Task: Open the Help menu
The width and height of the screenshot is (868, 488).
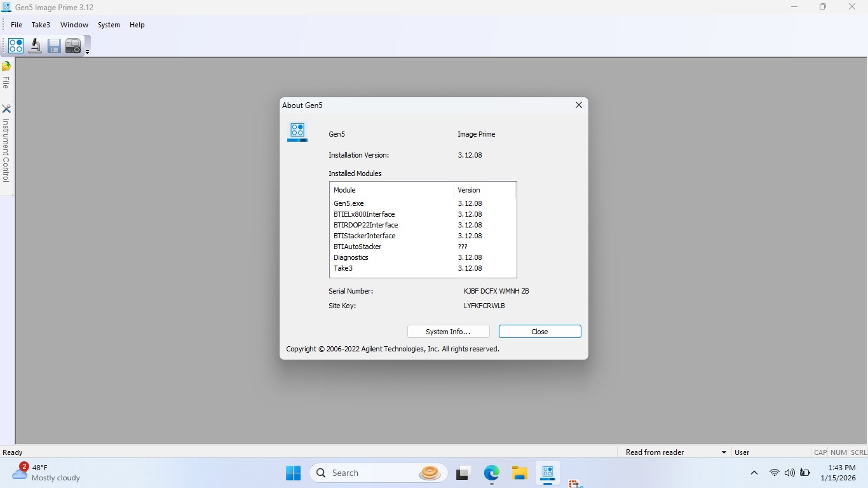Action: 137,25
